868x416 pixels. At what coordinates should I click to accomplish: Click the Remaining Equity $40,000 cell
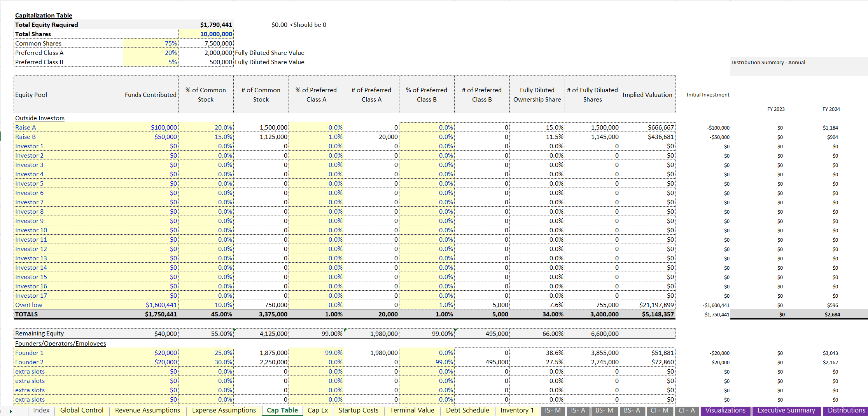click(x=150, y=333)
